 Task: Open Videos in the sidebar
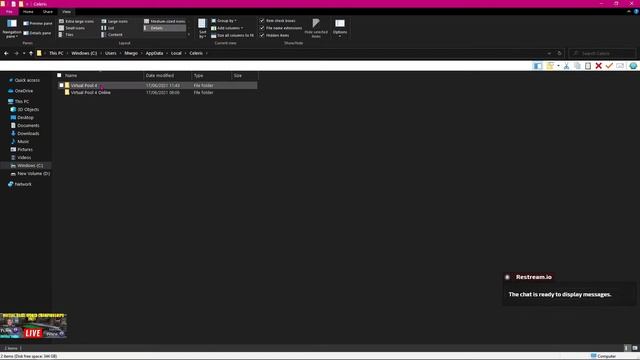(24, 158)
